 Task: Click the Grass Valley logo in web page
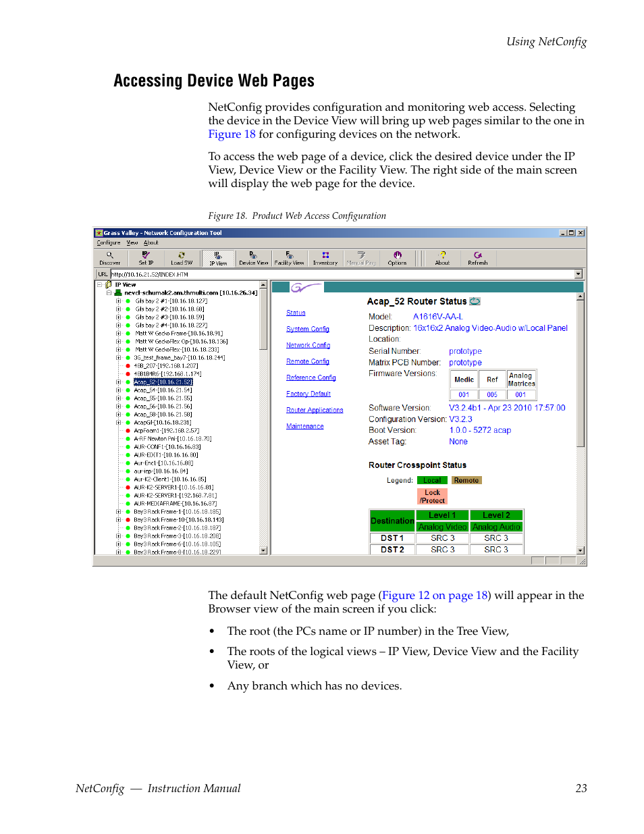point(305,288)
